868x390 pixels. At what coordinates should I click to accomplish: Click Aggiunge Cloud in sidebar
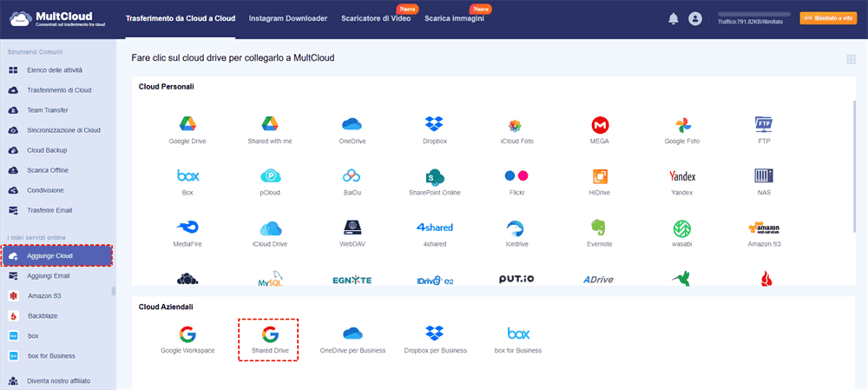coord(56,256)
